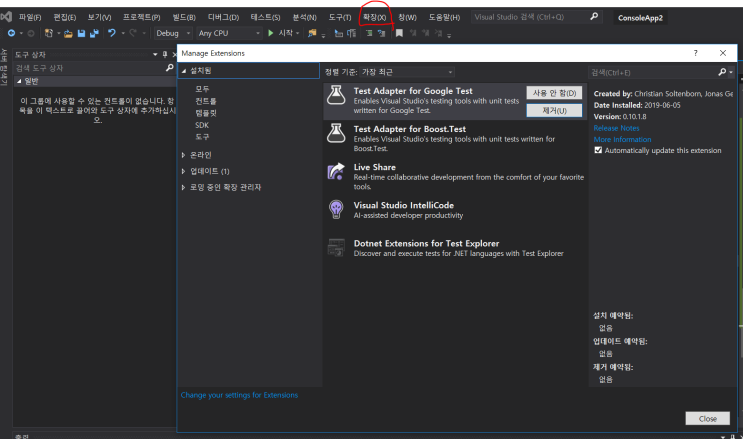Open the 편집(E) menu
Image resolution: width=743 pixels, height=439 pixels.
tap(64, 18)
